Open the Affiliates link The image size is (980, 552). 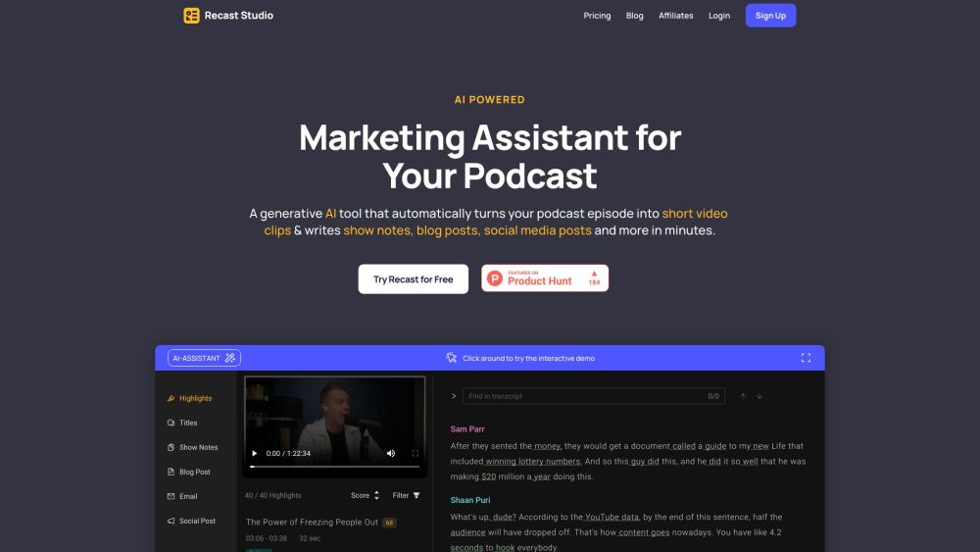tap(676, 16)
